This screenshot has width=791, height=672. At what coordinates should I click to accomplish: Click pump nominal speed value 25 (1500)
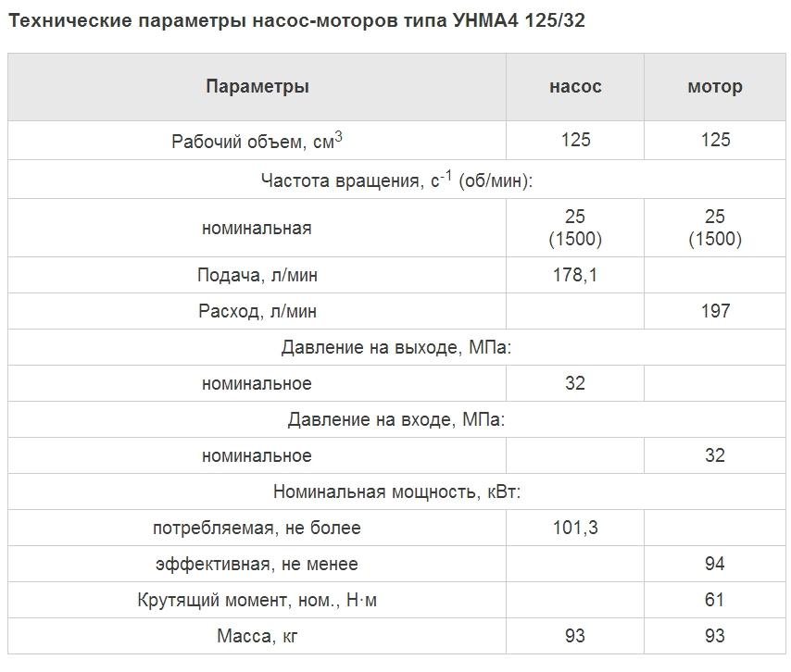coord(575,228)
